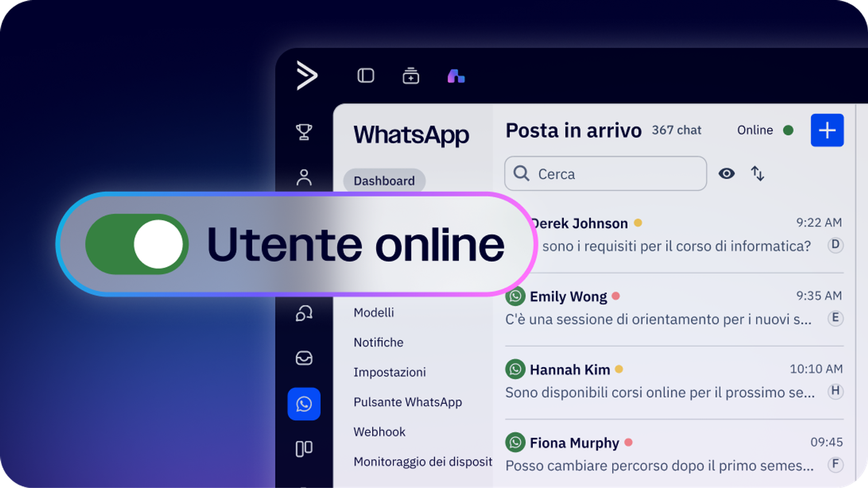Click the D avatar badge
Screen dimensions: 868x488
click(835, 245)
